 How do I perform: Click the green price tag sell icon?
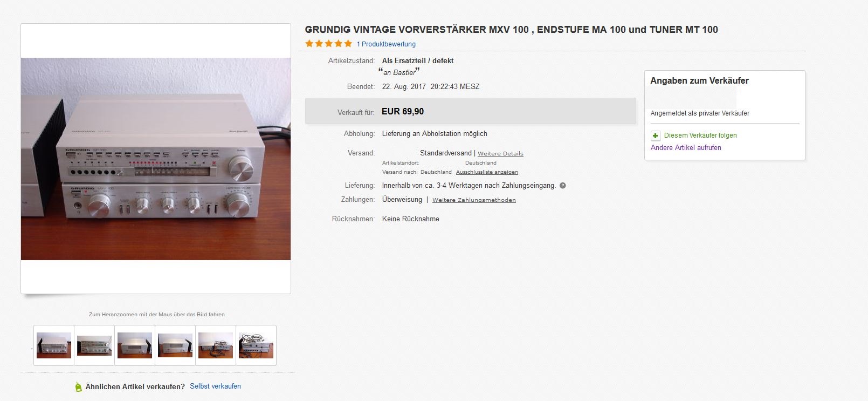click(78, 386)
